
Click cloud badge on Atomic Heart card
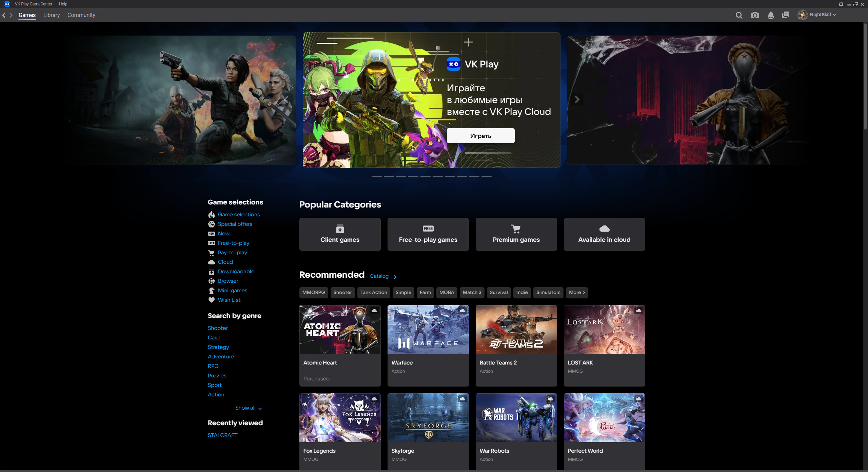coord(374,311)
